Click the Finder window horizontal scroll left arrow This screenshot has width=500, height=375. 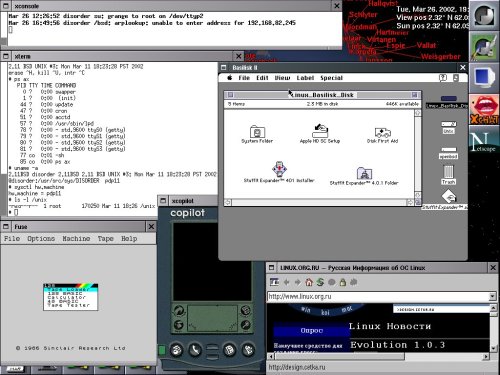(228, 202)
